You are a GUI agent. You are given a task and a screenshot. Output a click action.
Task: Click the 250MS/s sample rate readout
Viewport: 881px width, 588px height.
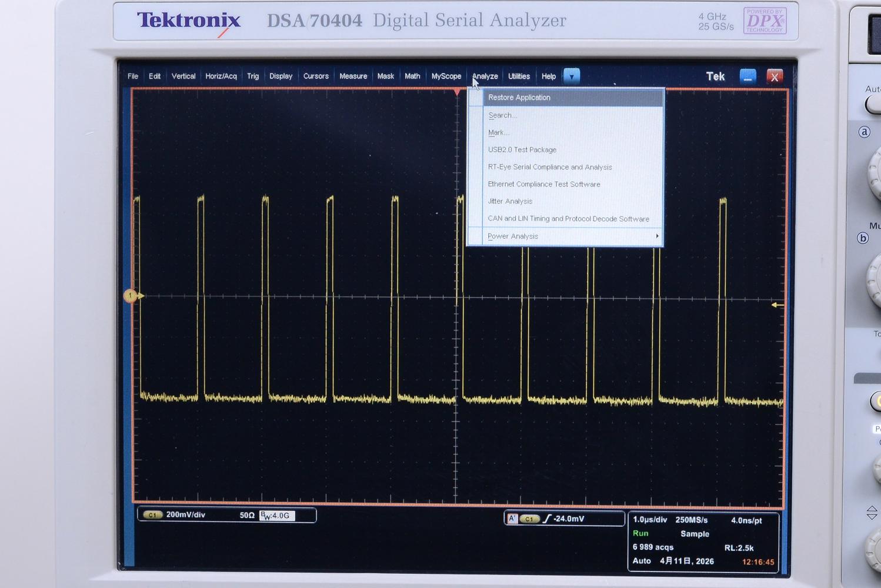click(x=692, y=520)
